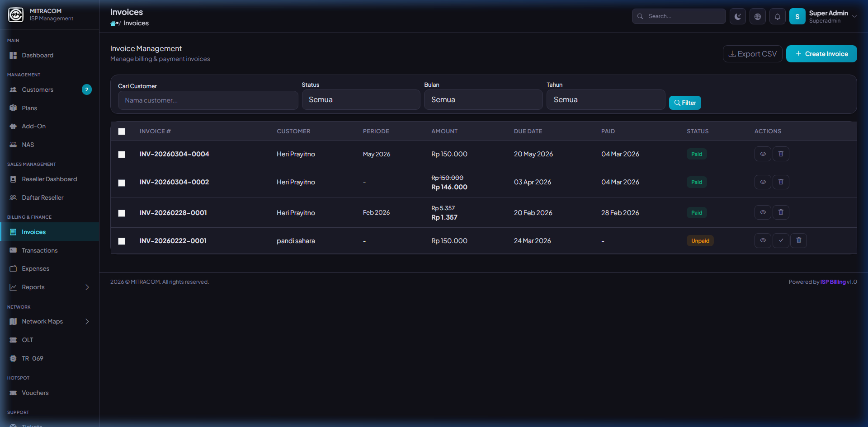The height and width of the screenshot is (427, 868).
Task: Open the Status dropdown showing Semua
Action: [361, 100]
